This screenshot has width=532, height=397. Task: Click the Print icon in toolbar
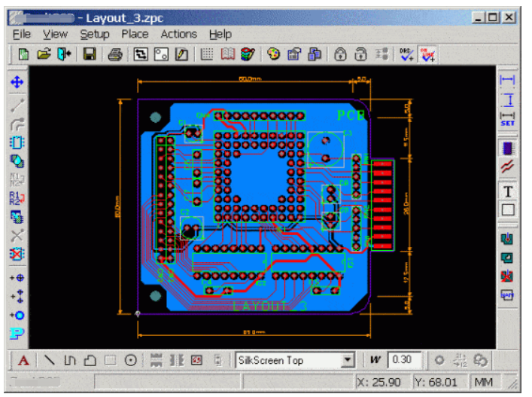point(114,54)
